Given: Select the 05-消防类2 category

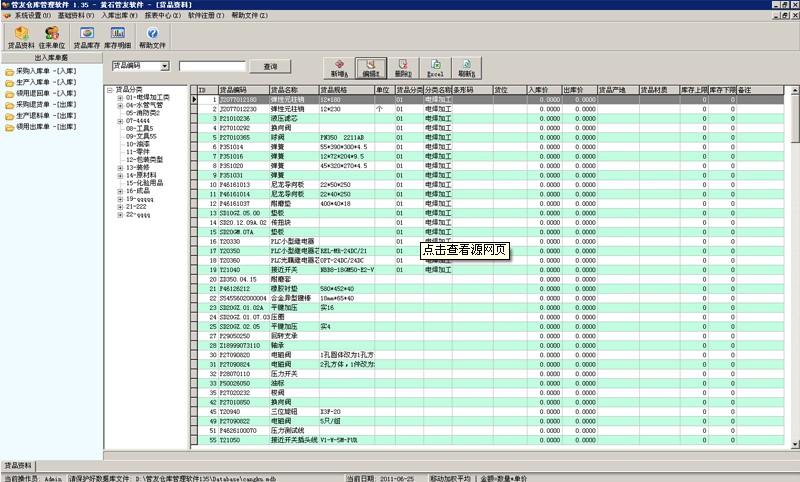Looking at the screenshot, I should (143, 113).
